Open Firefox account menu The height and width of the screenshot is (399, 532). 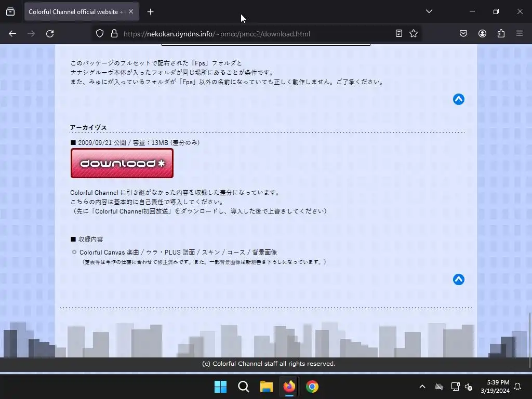click(482, 33)
